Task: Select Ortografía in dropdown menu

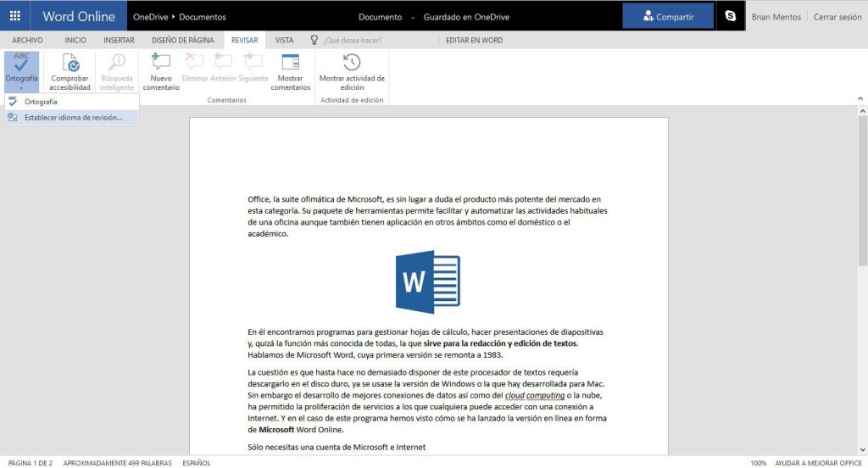Action: click(72, 102)
